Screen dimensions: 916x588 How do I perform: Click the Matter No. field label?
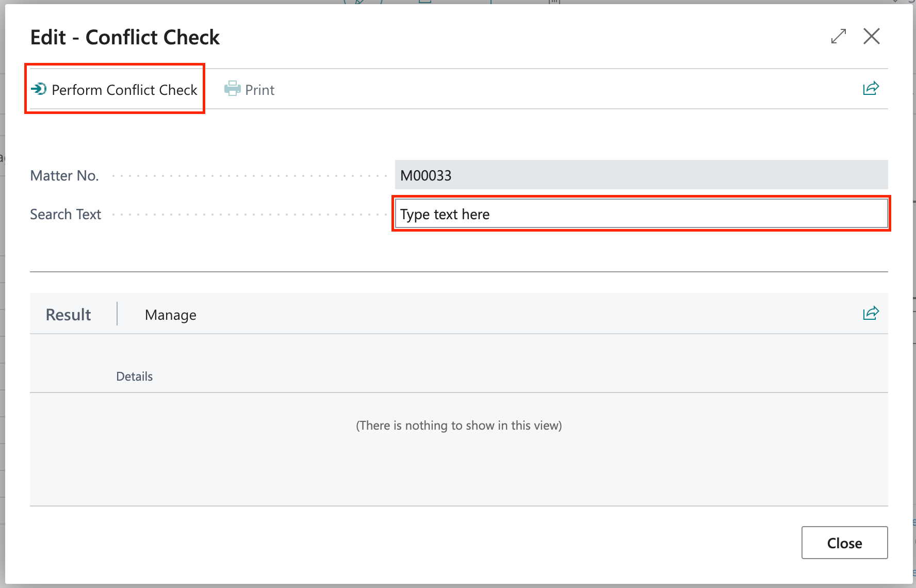[x=64, y=175]
